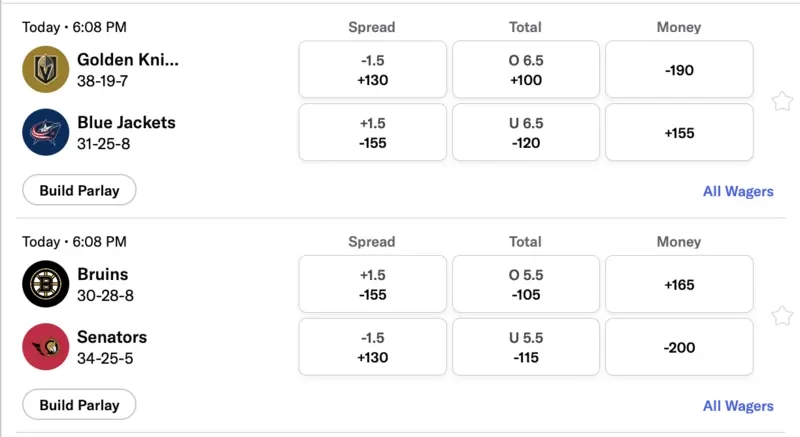Viewport: 800px width, 437px height.
Task: Select Over 5.5 total at -105
Action: pos(526,284)
